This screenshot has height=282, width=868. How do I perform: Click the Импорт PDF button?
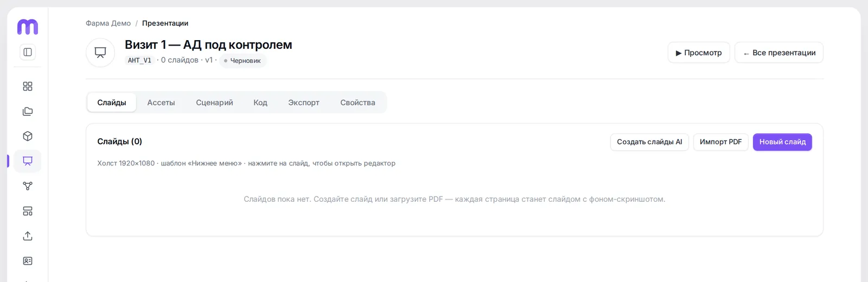[720, 142]
